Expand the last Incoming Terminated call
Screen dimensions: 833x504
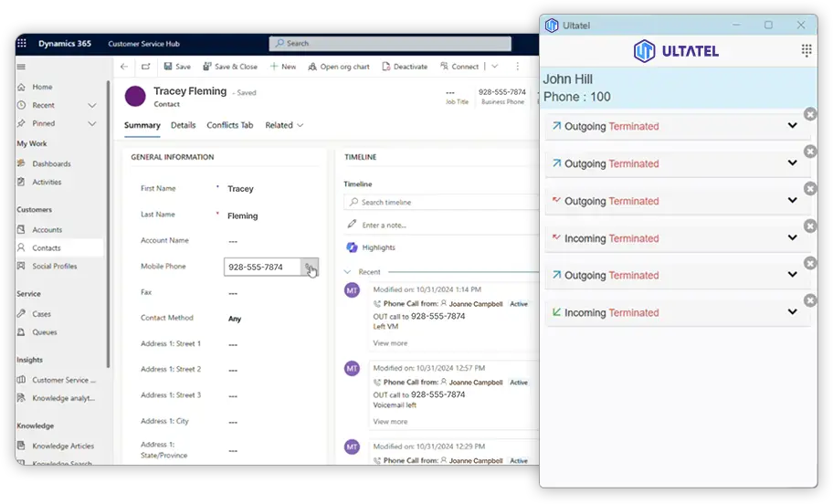[792, 312]
